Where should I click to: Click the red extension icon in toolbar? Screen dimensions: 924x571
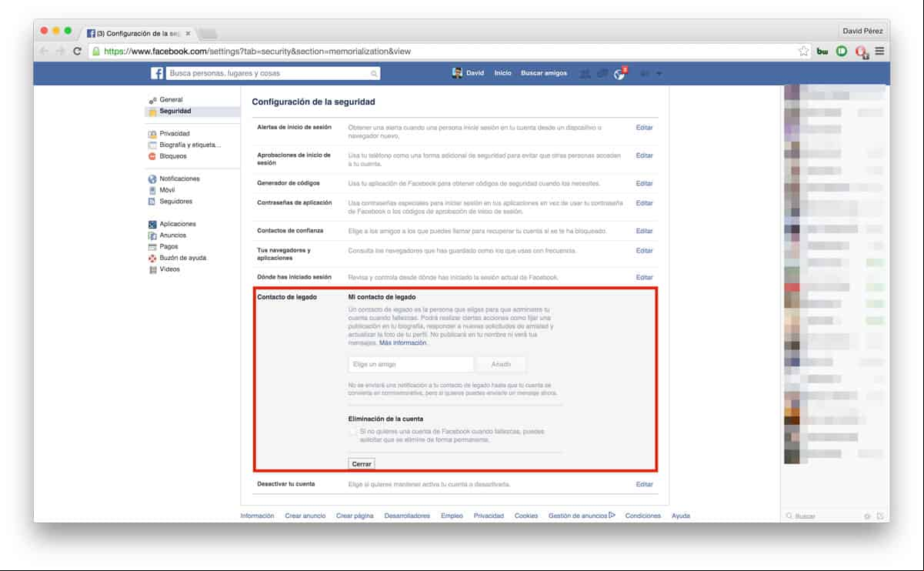point(862,52)
